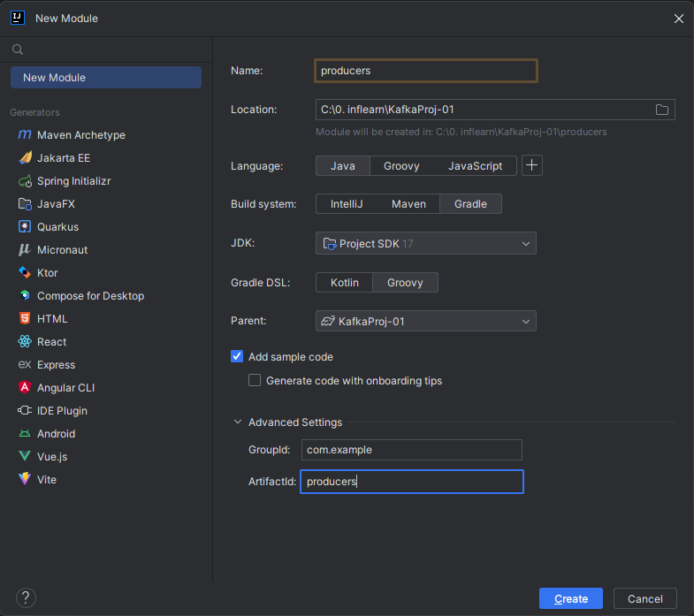Toggle Add sample code checkbox
The image size is (694, 616).
(x=237, y=357)
